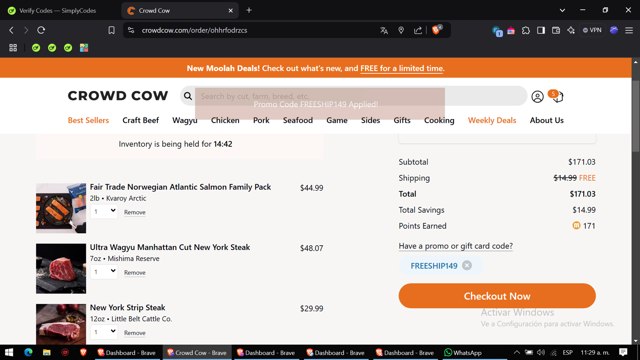
Task: Toggle the browser sidebar panel
Action: pos(541,30)
